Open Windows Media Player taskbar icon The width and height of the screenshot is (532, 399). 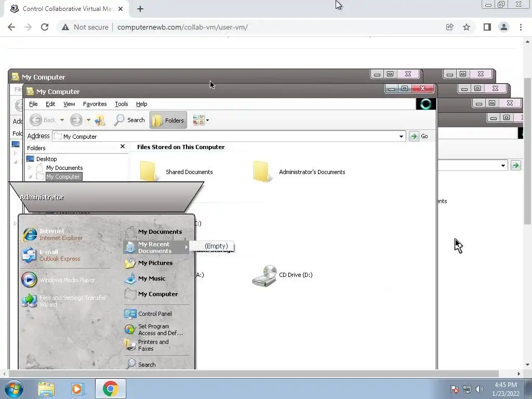click(78, 389)
